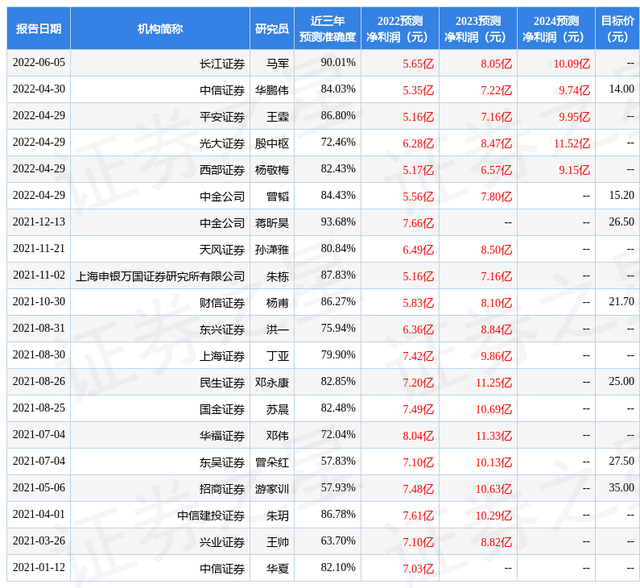Click 华福证券 institution name

[222, 436]
